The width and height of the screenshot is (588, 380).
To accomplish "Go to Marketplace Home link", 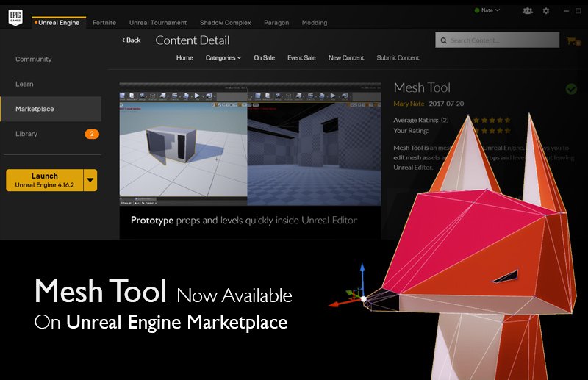I will pyautogui.click(x=184, y=58).
